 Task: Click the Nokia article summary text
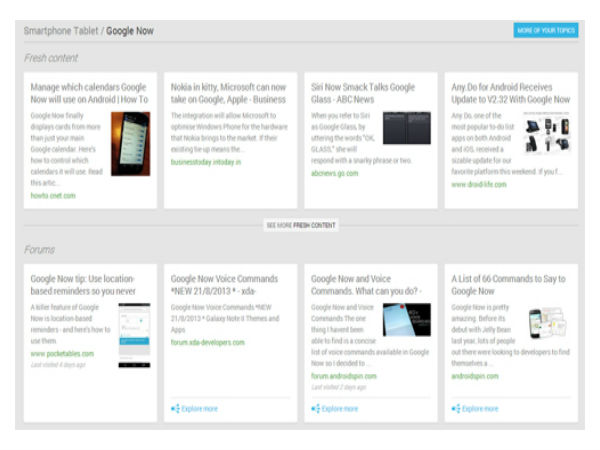229,132
